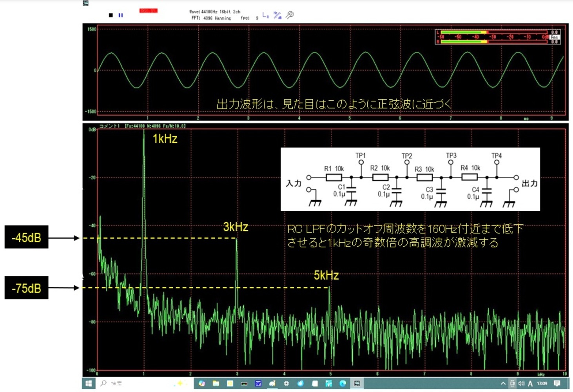Image resolution: width=573 pixels, height=392 pixels.
Task: Open File Explorer from the taskbar
Action: [216, 383]
